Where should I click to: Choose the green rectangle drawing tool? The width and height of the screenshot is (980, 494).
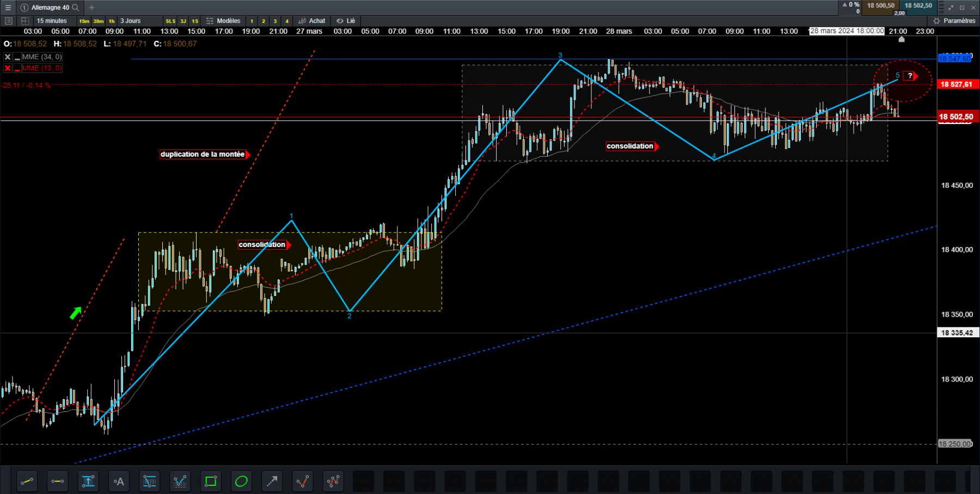pos(211,481)
